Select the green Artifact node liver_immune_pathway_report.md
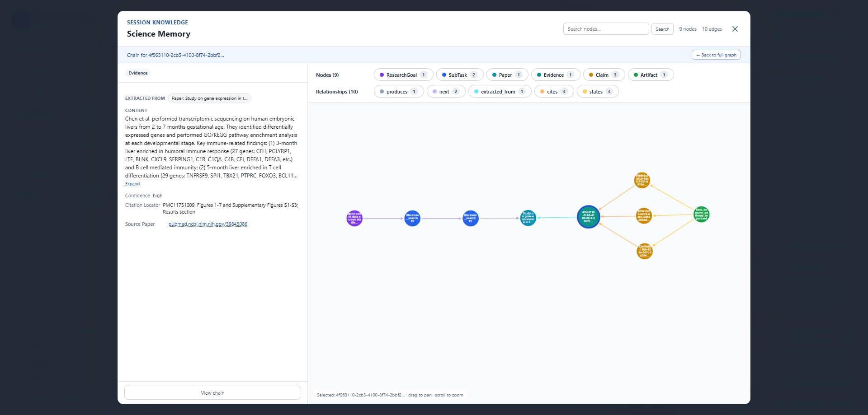 (x=702, y=214)
